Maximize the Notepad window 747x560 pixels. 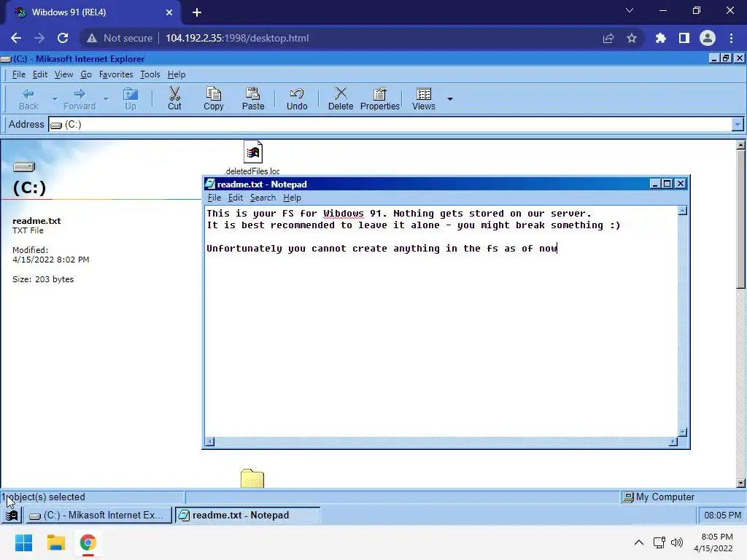coord(667,184)
